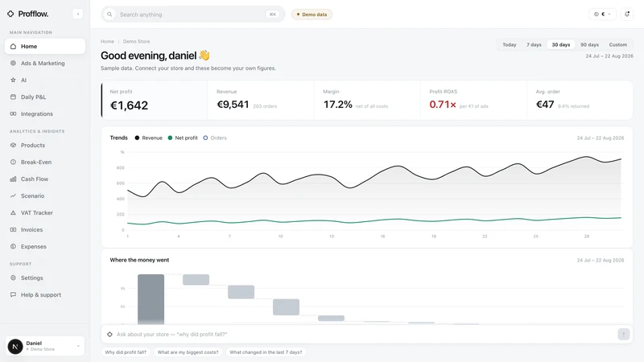Click the Products box icon
Image resolution: width=644 pixels, height=362 pixels.
point(13,146)
